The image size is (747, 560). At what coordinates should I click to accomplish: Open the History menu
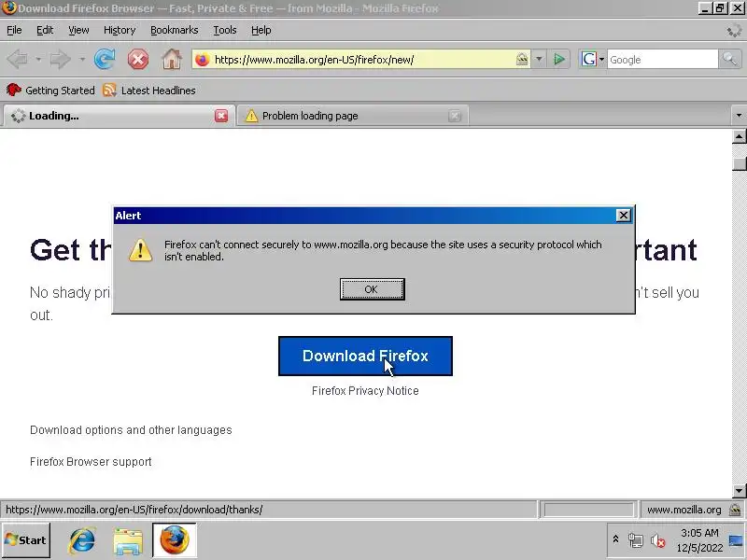(120, 30)
